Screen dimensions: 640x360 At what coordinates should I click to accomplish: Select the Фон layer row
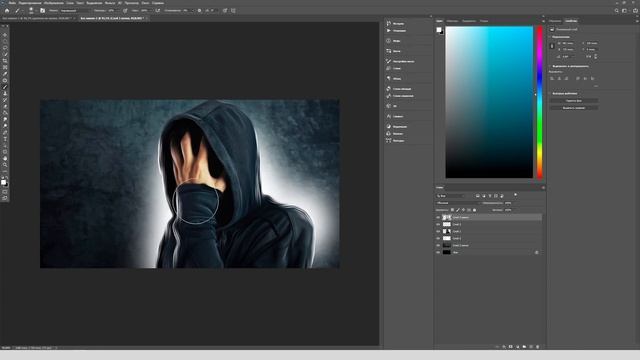[x=489, y=252]
